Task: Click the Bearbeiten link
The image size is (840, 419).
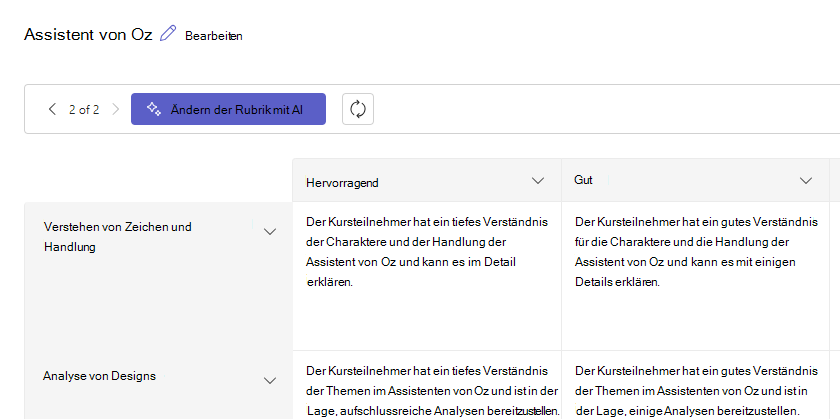Action: click(x=214, y=36)
